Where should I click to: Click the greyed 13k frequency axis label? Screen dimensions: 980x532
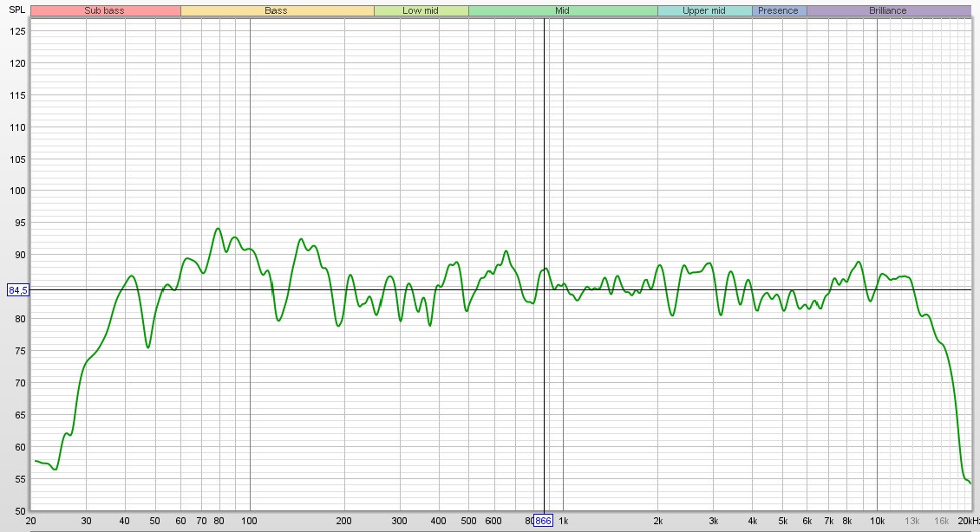point(912,521)
